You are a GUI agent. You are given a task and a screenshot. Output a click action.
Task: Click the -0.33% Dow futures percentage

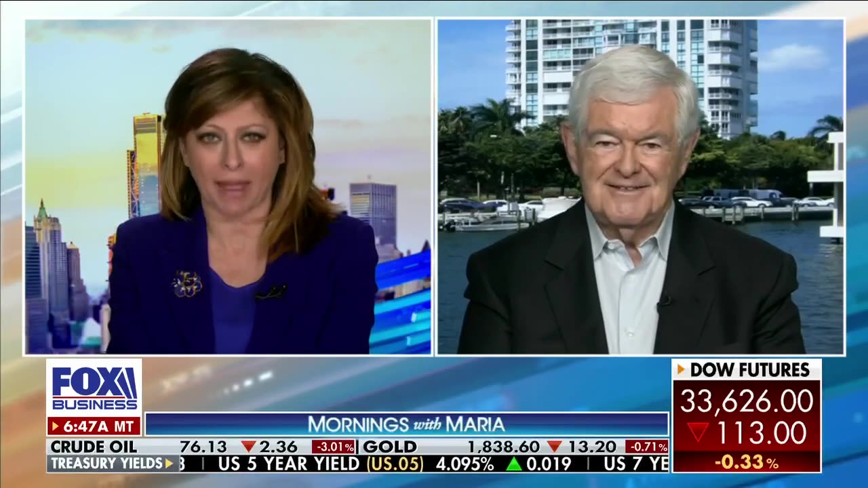pos(747,462)
